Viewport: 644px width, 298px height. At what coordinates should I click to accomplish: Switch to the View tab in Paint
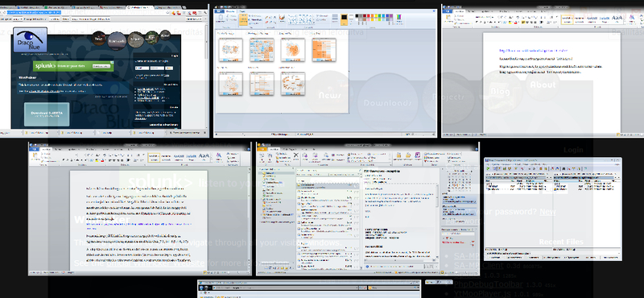click(242, 11)
